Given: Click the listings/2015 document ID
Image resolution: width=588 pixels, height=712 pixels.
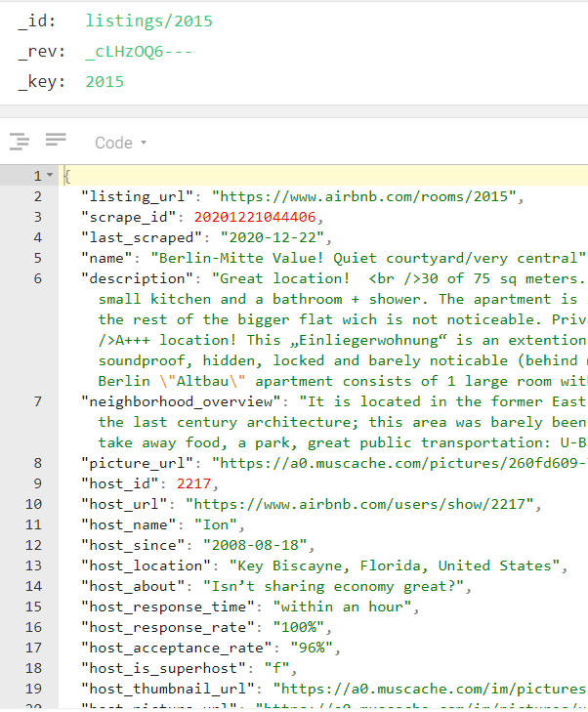Looking at the screenshot, I should click(148, 21).
